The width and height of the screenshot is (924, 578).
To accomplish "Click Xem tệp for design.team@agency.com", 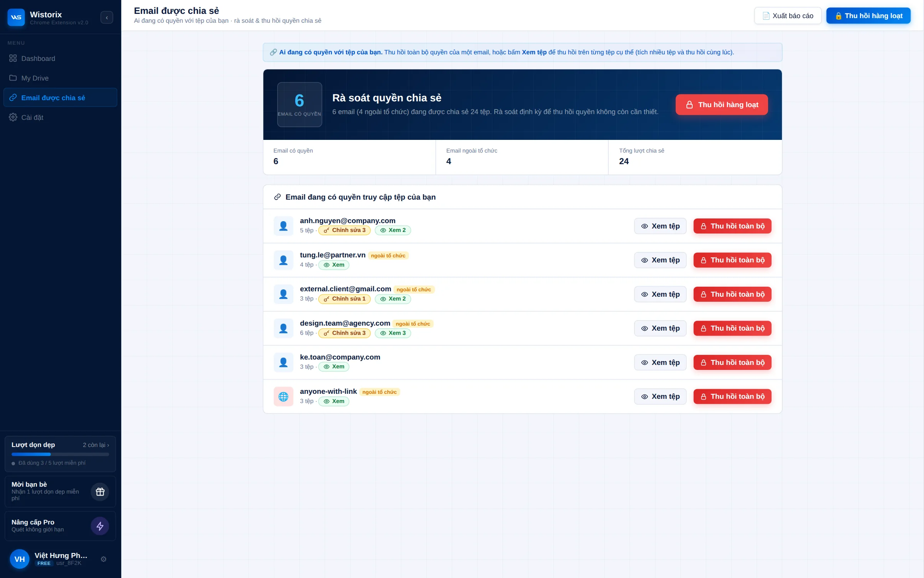I will click(660, 328).
